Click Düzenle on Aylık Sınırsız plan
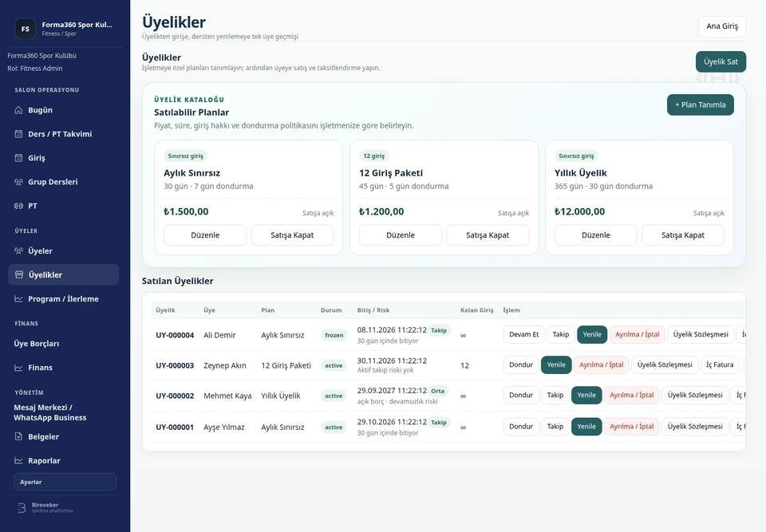 click(205, 235)
